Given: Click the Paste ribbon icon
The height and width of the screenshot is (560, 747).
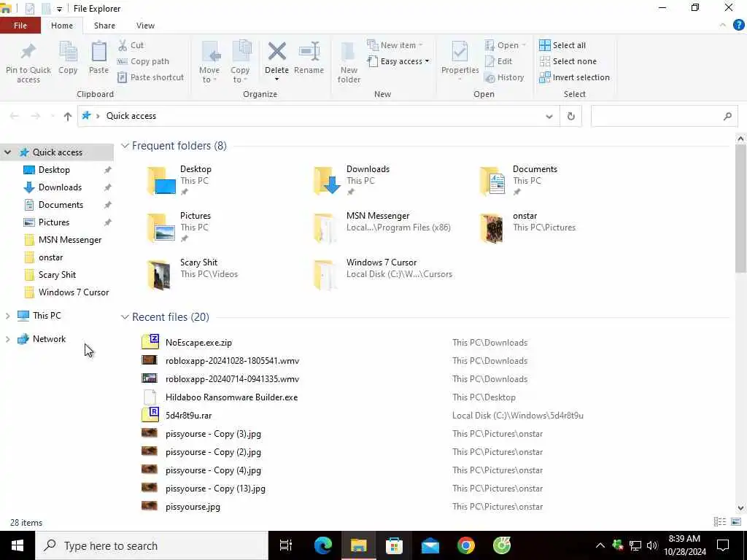Looking at the screenshot, I should pyautogui.click(x=98, y=52).
